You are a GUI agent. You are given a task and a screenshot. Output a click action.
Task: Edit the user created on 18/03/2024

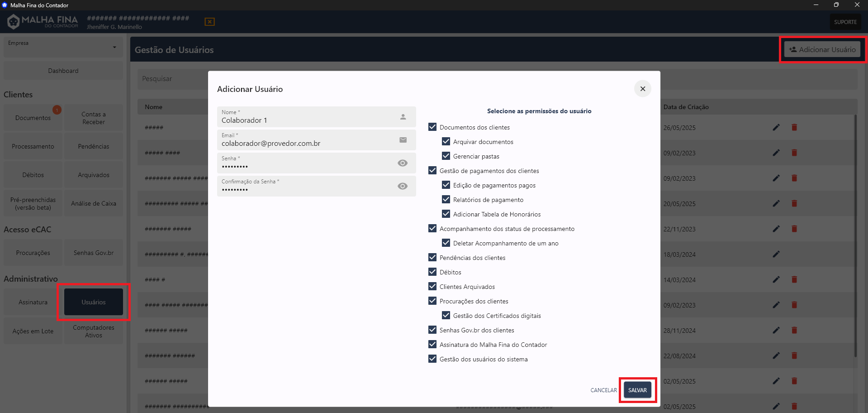coord(776,255)
